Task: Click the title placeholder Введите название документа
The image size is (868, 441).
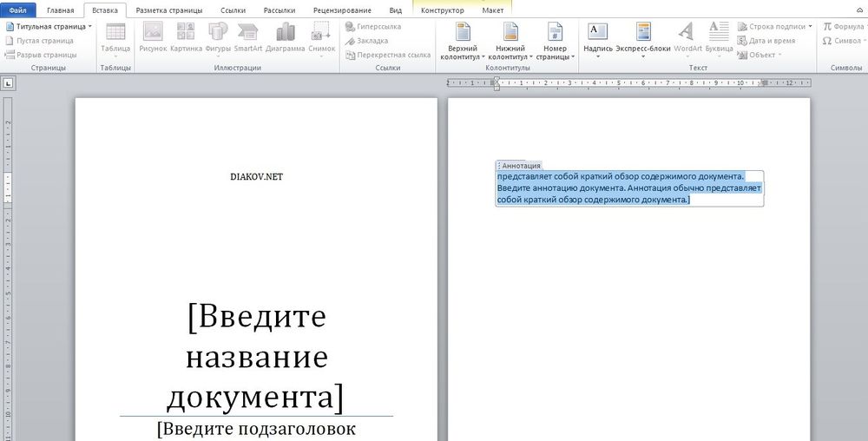Action: [256, 356]
